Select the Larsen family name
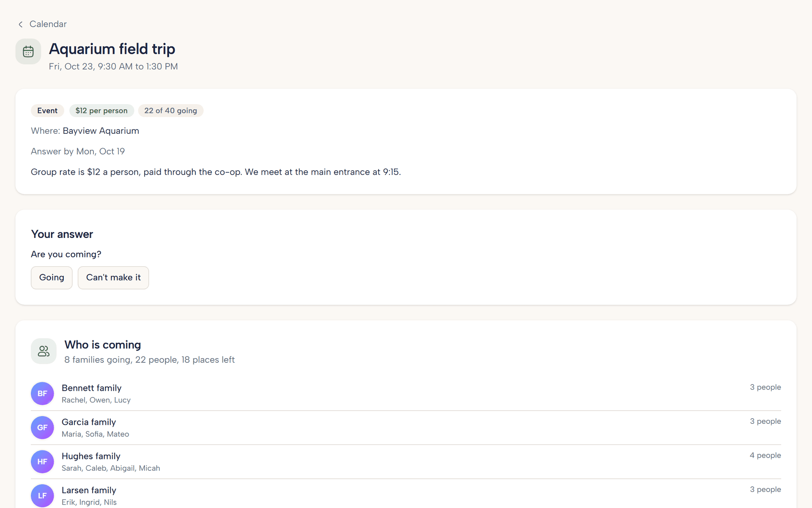 (x=89, y=490)
